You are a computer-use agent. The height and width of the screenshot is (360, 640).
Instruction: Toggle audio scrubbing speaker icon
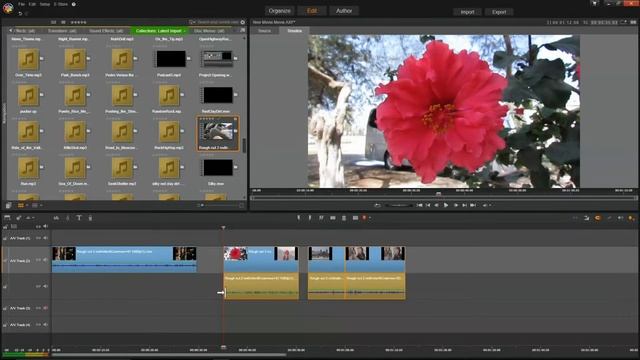(620, 218)
